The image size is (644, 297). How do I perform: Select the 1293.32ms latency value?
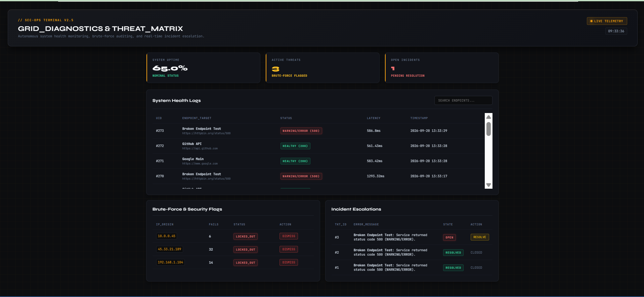(x=376, y=176)
